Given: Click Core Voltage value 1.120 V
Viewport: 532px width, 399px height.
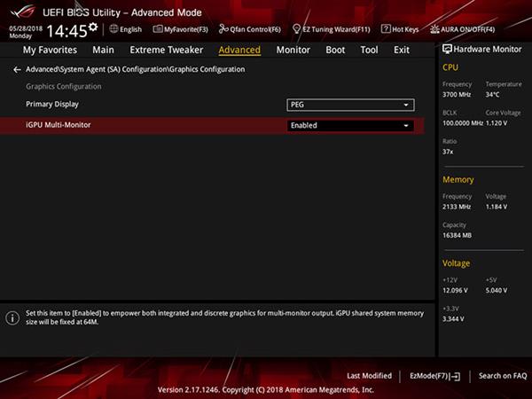Looking at the screenshot, I should click(x=497, y=123).
